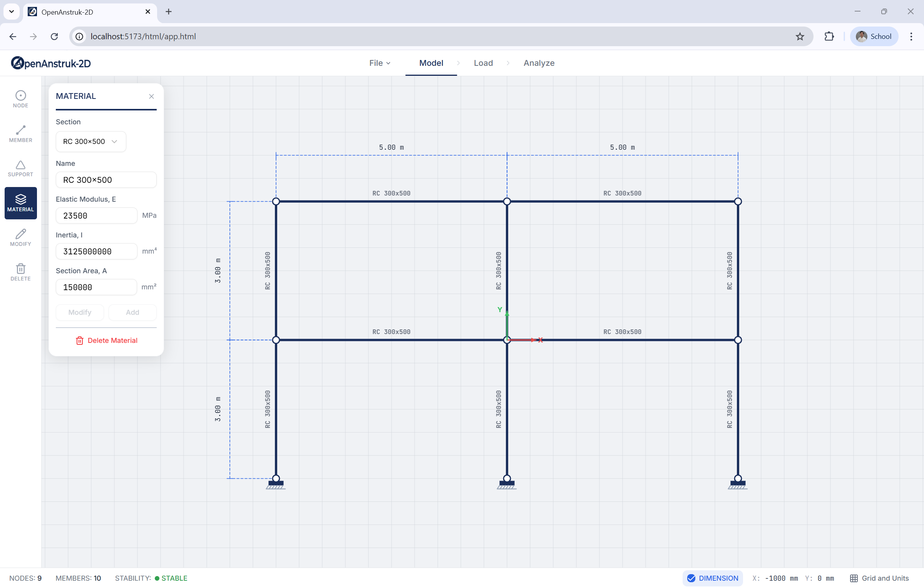Image resolution: width=924 pixels, height=588 pixels.
Task: Go back in browser history
Action: tap(13, 37)
